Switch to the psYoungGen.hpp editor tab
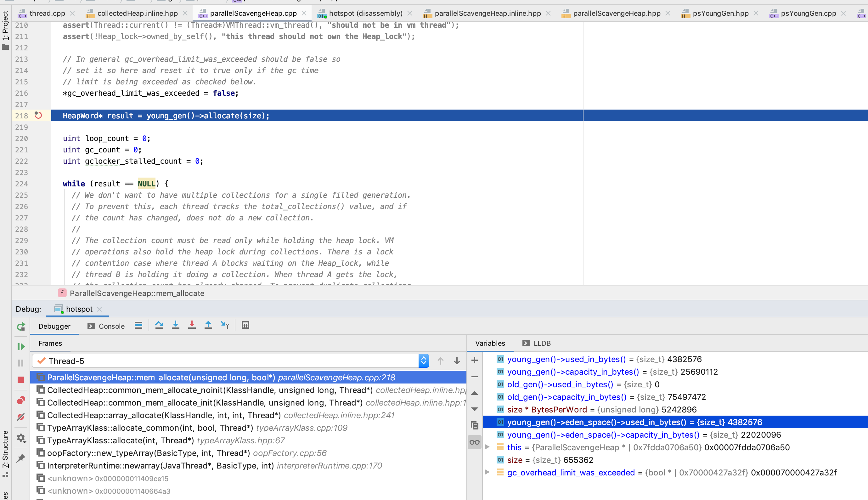 pyautogui.click(x=720, y=13)
